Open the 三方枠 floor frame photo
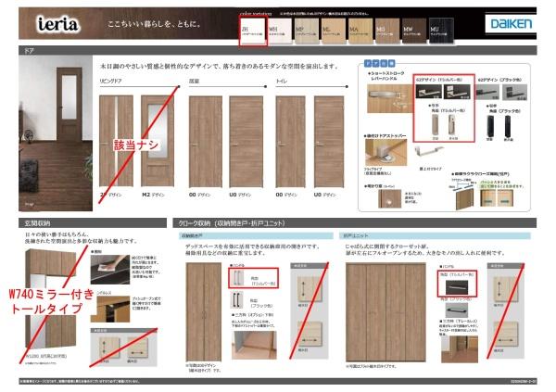556x392 pixels. tap(254, 345)
